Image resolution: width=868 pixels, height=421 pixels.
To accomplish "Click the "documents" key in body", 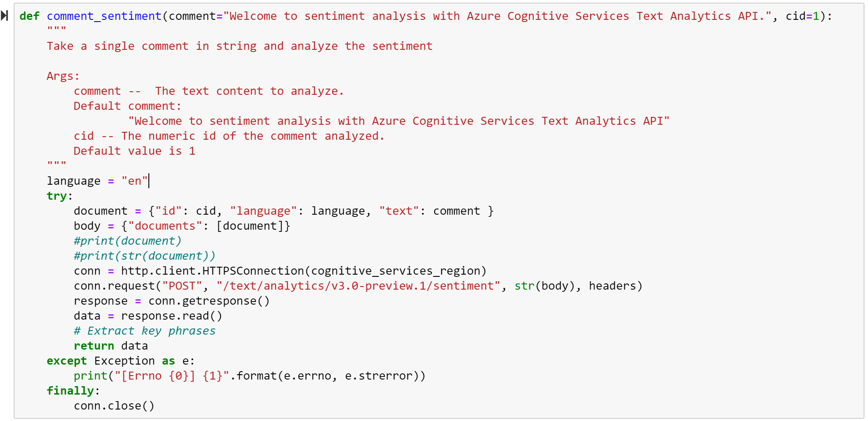I will point(165,226).
